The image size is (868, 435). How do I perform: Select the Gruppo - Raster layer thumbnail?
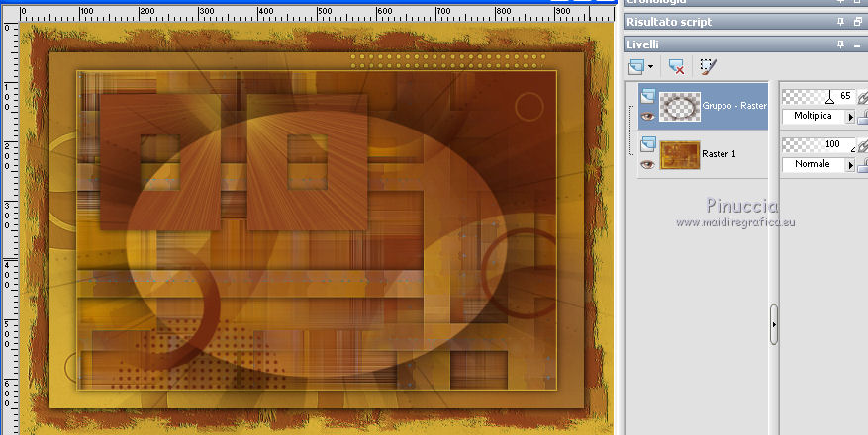point(680,107)
